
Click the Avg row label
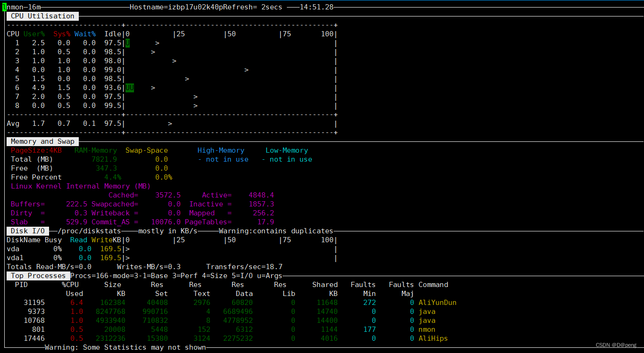click(13, 123)
